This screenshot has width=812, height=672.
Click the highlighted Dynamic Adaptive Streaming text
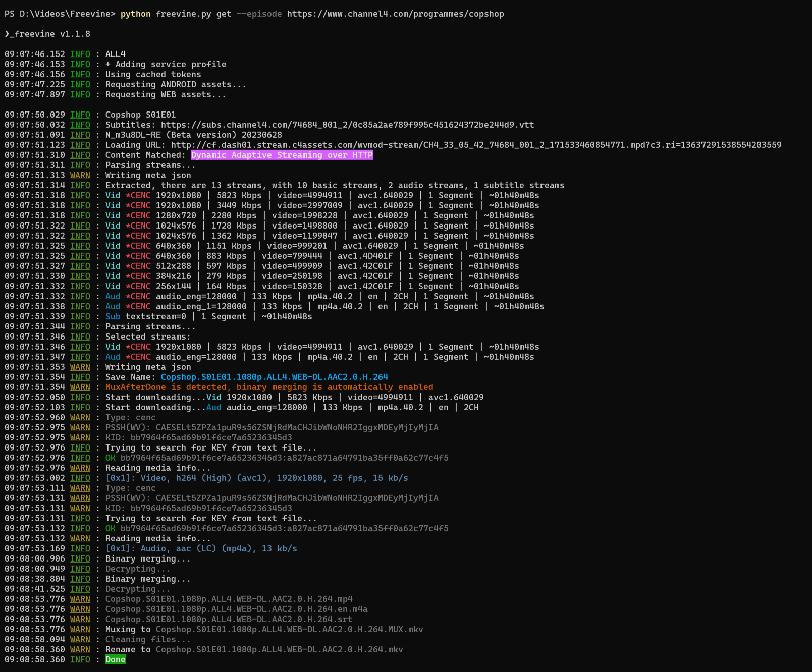coord(282,155)
